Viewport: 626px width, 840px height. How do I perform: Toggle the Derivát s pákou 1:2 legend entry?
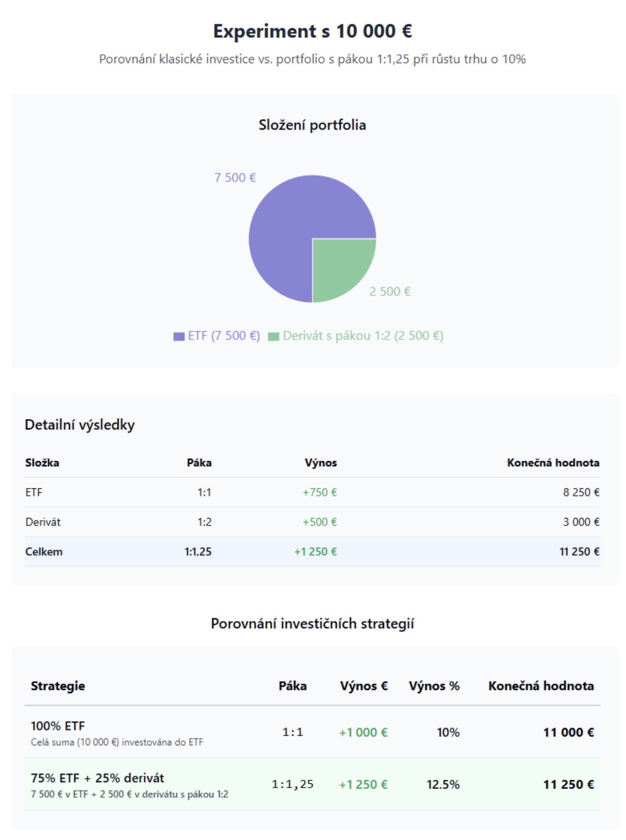pyautogui.click(x=362, y=336)
